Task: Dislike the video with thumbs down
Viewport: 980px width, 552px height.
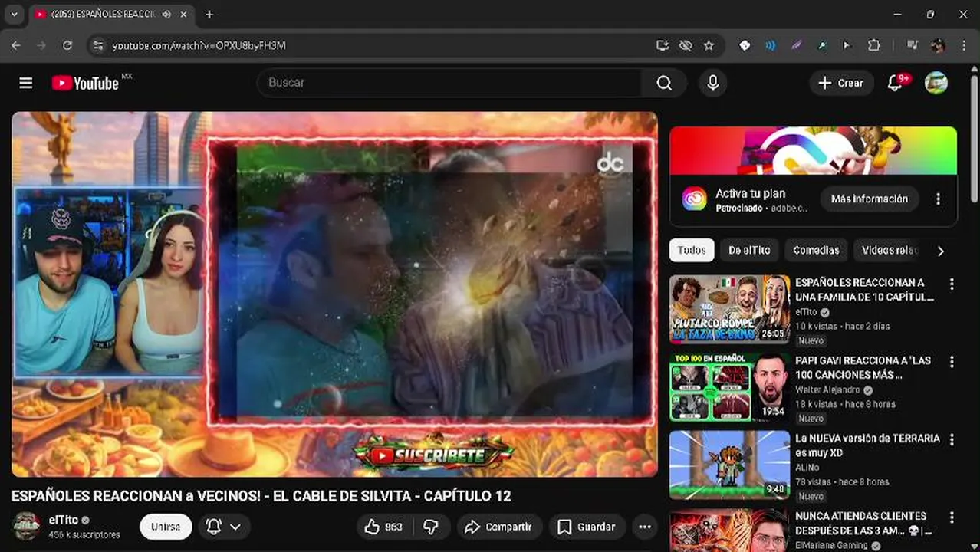Action: pos(431,527)
